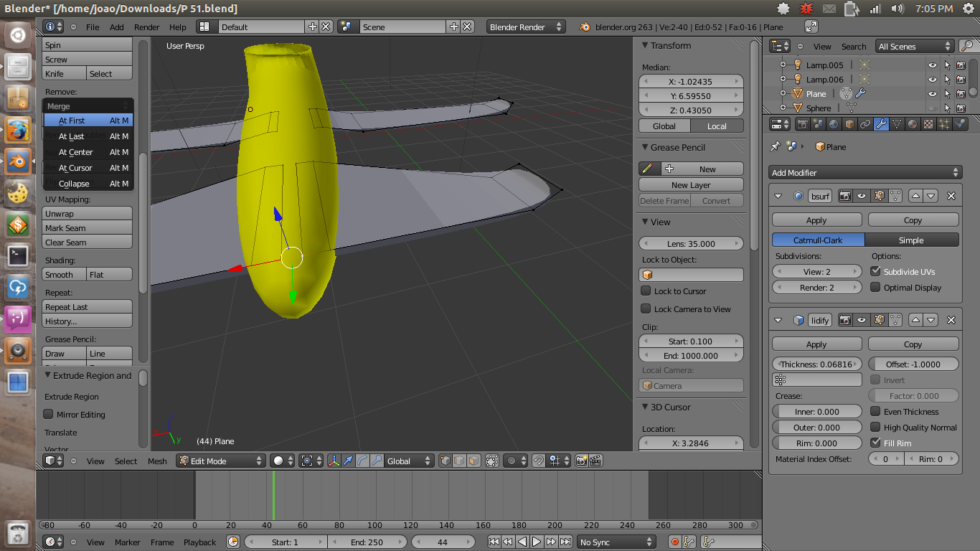This screenshot has height=551, width=980.
Task: Open the Add Modifier dropdown
Action: (864, 172)
